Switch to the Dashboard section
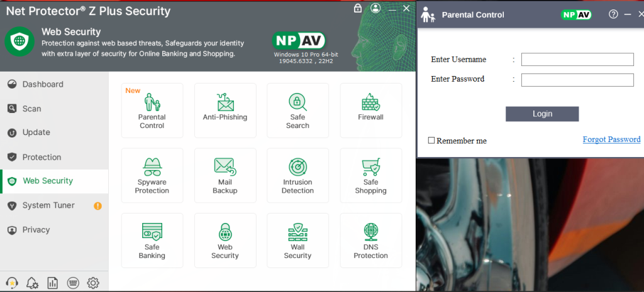Viewport: 644px width, 292px height. coord(43,84)
